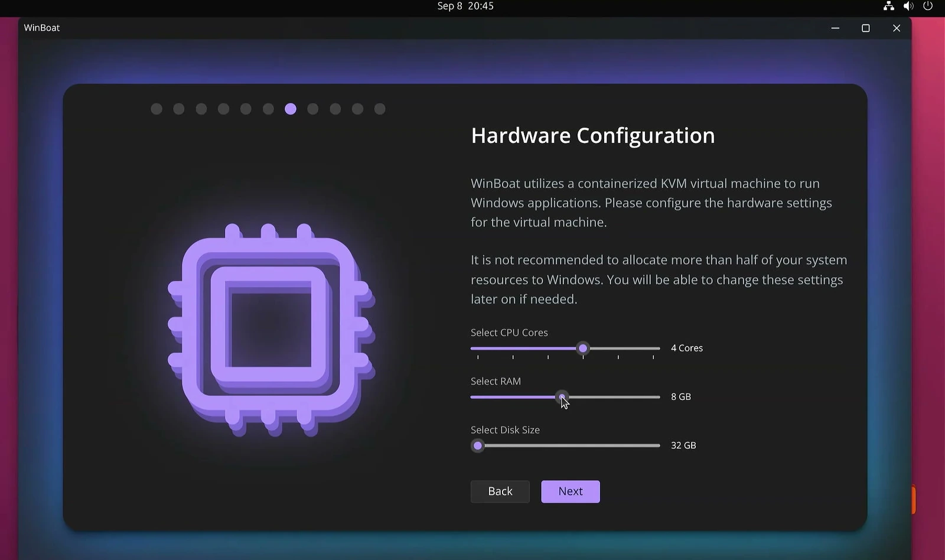
Task: Click the '4 Cores' value text
Action: click(x=687, y=349)
